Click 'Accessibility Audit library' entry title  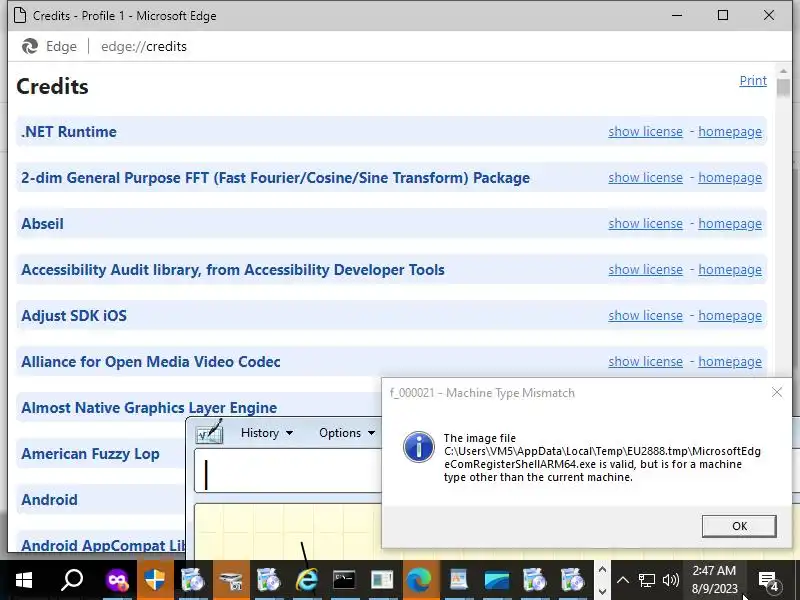click(x=233, y=269)
